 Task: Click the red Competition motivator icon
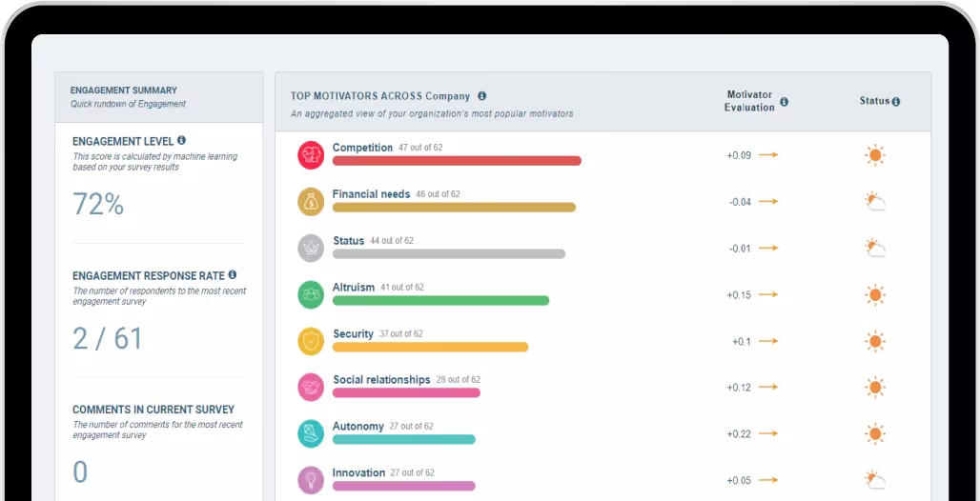[311, 155]
